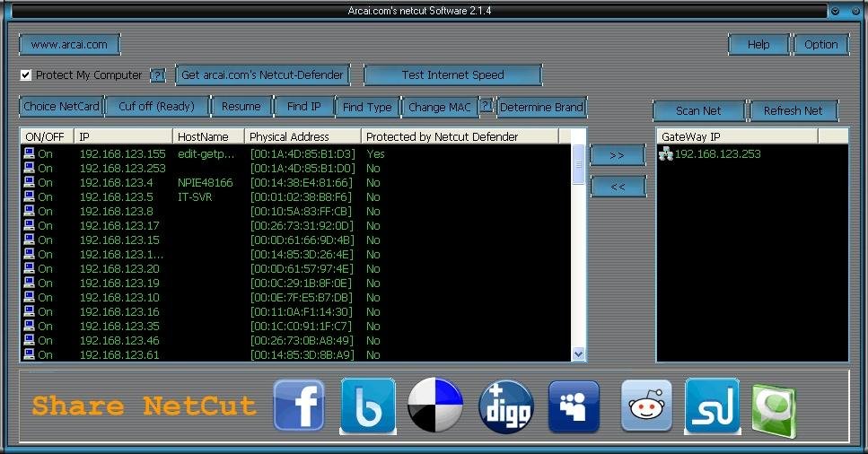Sort by ON/OFF column header
This screenshot has width=868, height=454.
[47, 136]
